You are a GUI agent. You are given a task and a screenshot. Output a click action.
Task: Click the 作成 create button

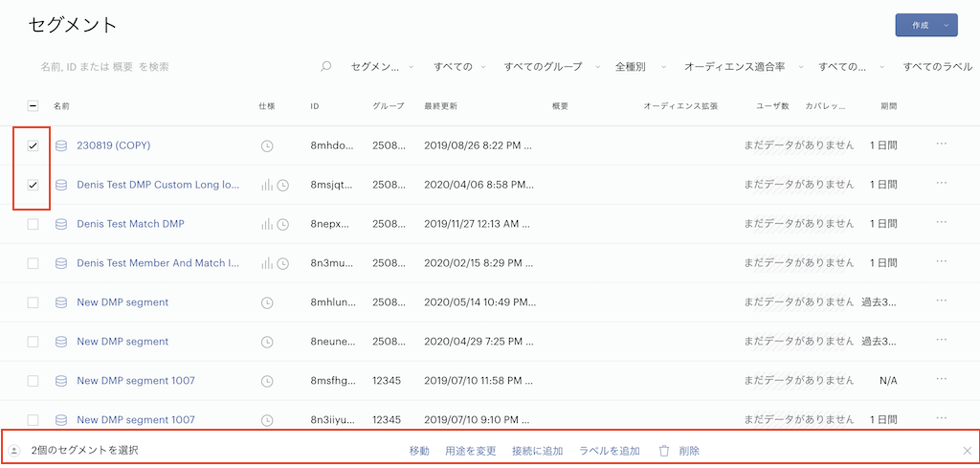924,26
